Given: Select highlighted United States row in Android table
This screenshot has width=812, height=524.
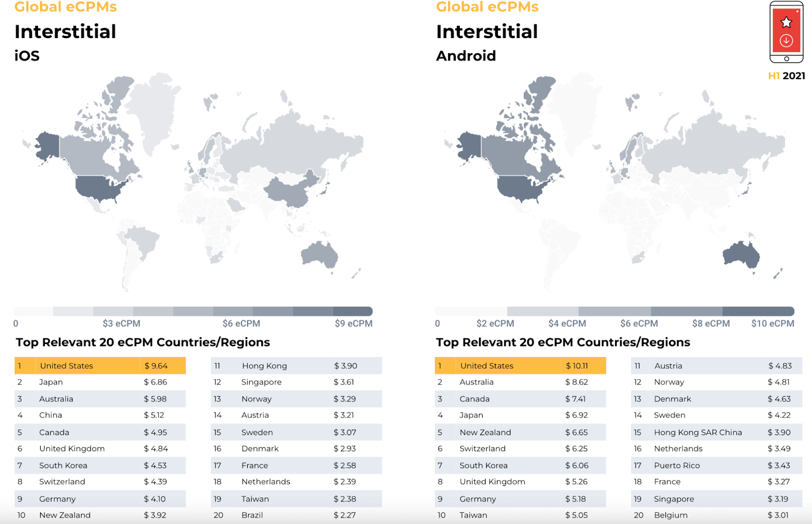Looking at the screenshot, I should tap(520, 366).
